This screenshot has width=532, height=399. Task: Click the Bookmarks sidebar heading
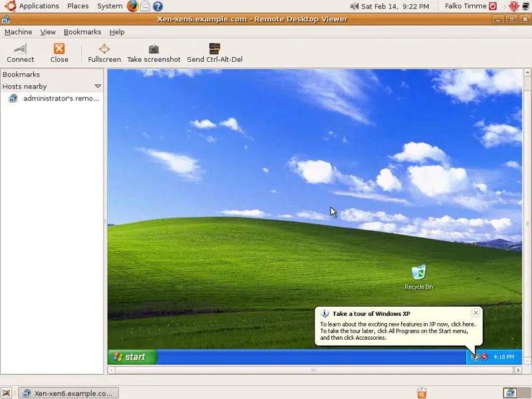21,74
